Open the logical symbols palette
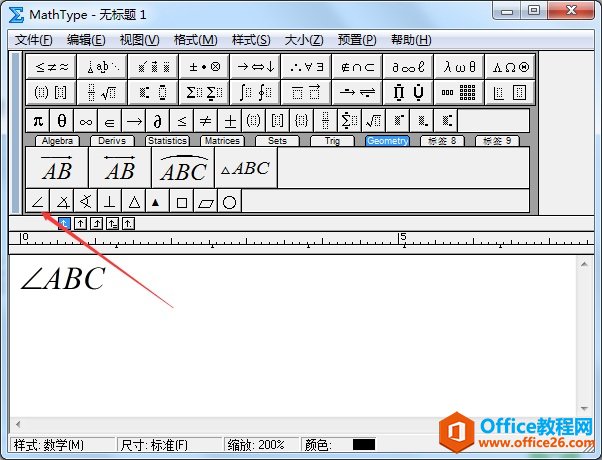Screen dimensions: 602x460 click(306, 67)
